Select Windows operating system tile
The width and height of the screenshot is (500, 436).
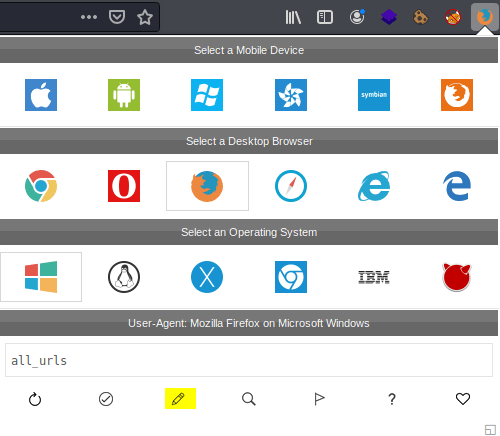click(41, 277)
